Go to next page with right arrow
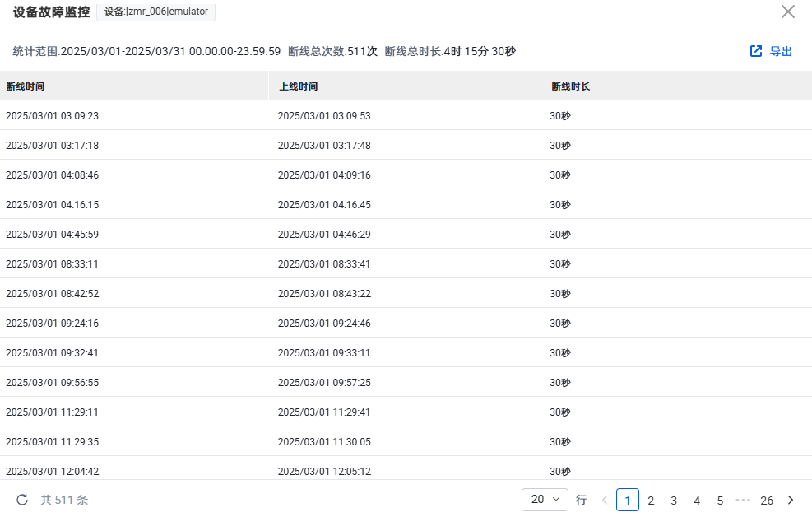 click(x=791, y=500)
